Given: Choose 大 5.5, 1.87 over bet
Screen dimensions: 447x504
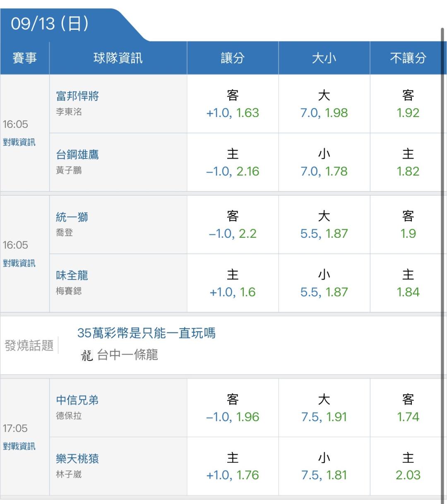Looking at the screenshot, I should click(324, 225).
